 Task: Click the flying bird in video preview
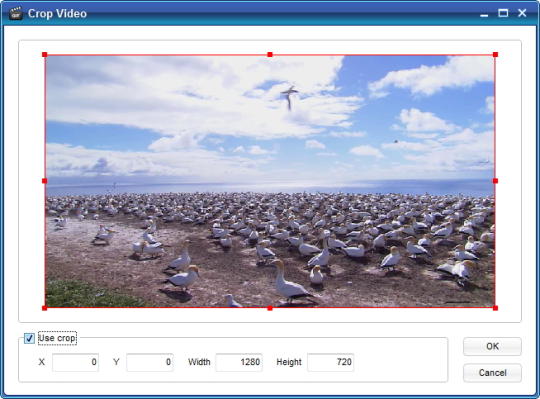pos(289,98)
